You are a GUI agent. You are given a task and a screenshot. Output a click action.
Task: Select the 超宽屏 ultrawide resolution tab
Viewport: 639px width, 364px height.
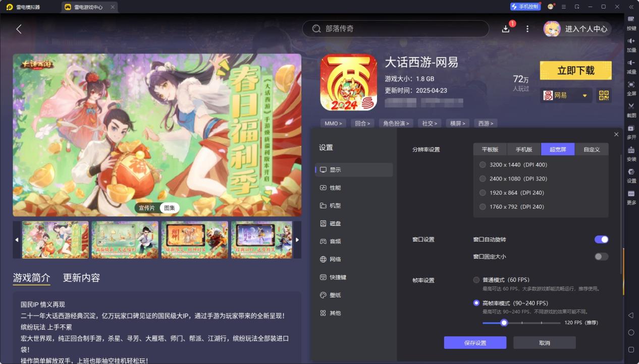558,149
